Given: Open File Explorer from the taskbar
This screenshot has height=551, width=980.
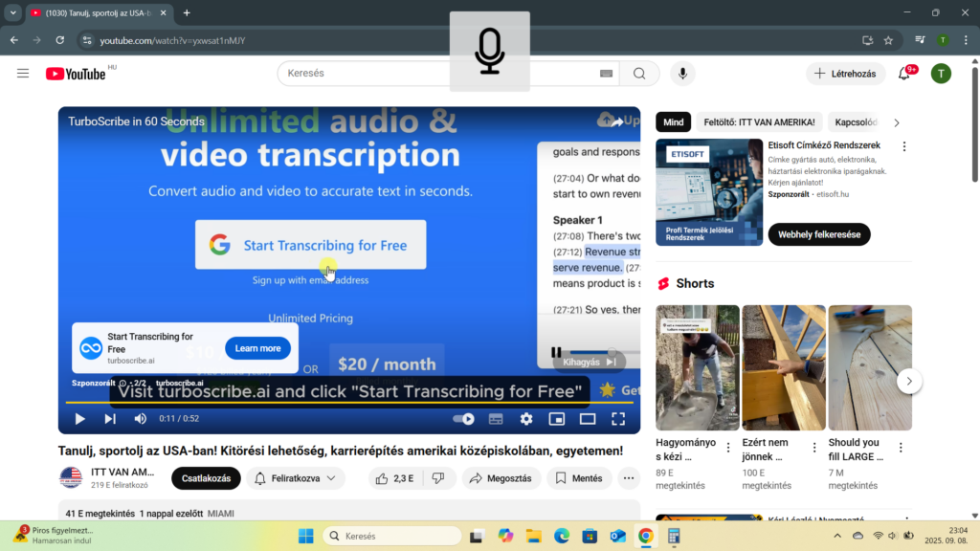Looking at the screenshot, I should 533,536.
